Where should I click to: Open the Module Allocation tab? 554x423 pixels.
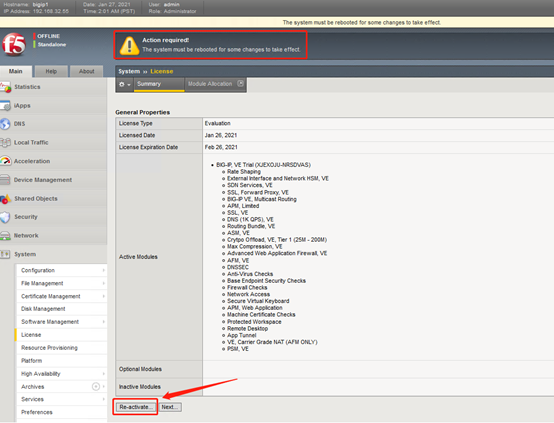coord(215,84)
